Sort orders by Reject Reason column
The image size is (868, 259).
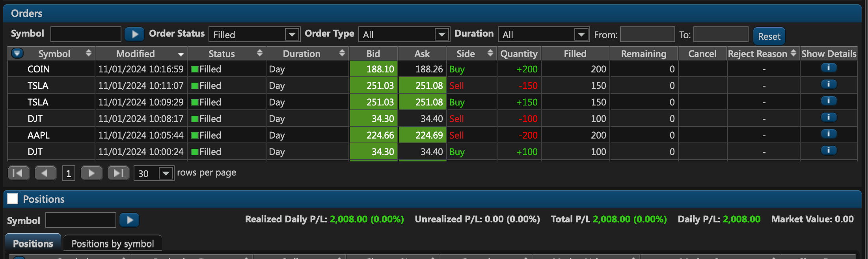[793, 53]
